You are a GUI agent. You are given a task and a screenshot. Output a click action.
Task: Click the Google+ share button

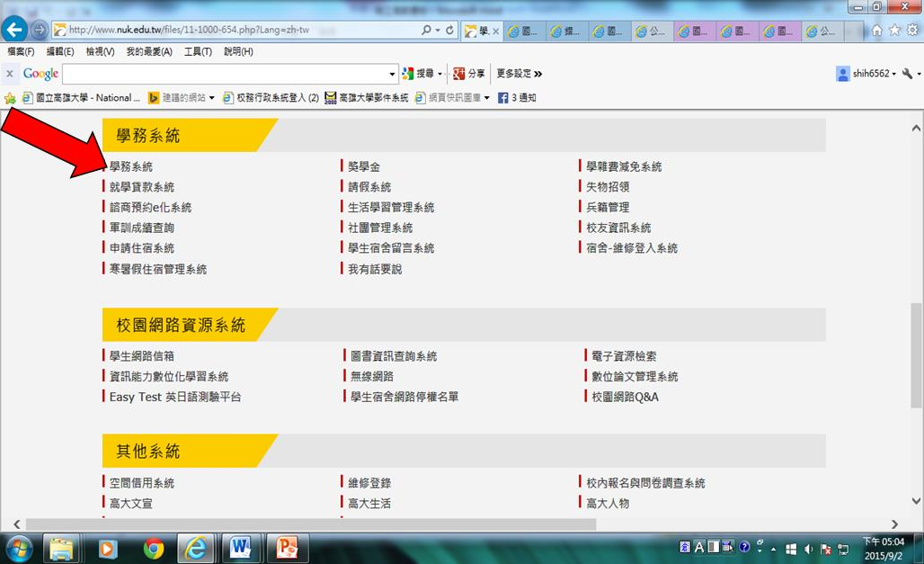(x=467, y=74)
